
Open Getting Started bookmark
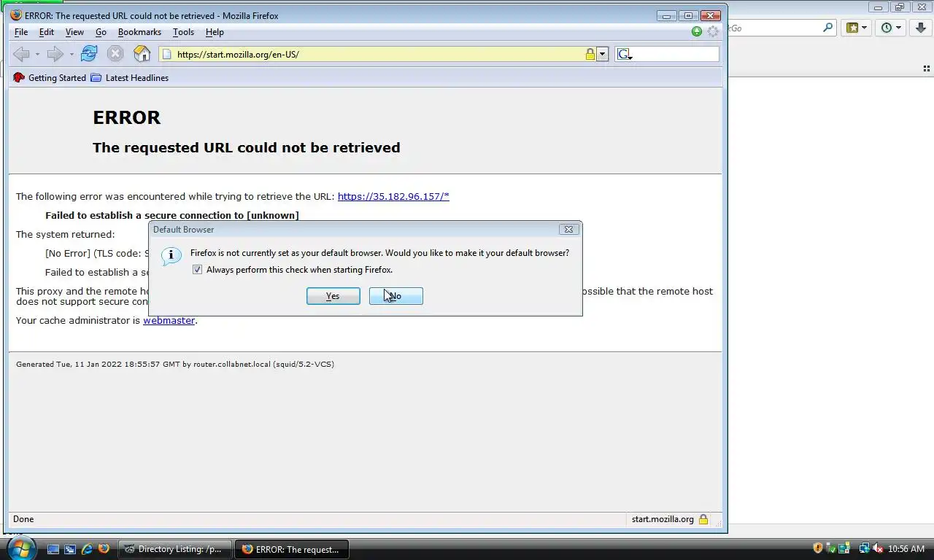[x=50, y=78]
